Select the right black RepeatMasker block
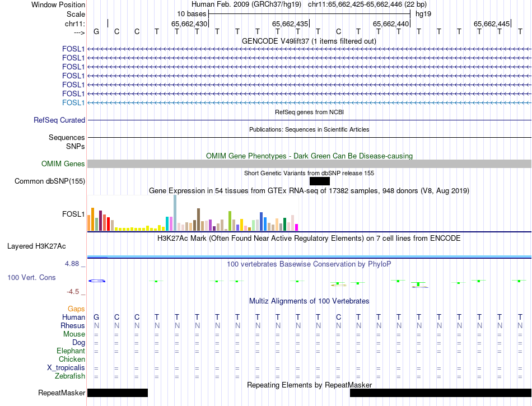Viewport: 532px width, 406px height. [x=441, y=393]
